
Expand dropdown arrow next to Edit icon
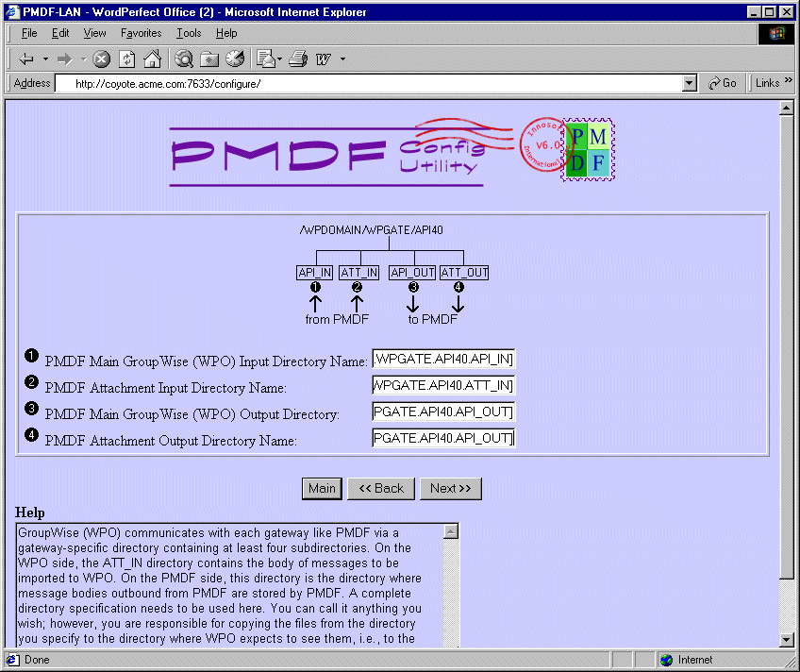(342, 59)
